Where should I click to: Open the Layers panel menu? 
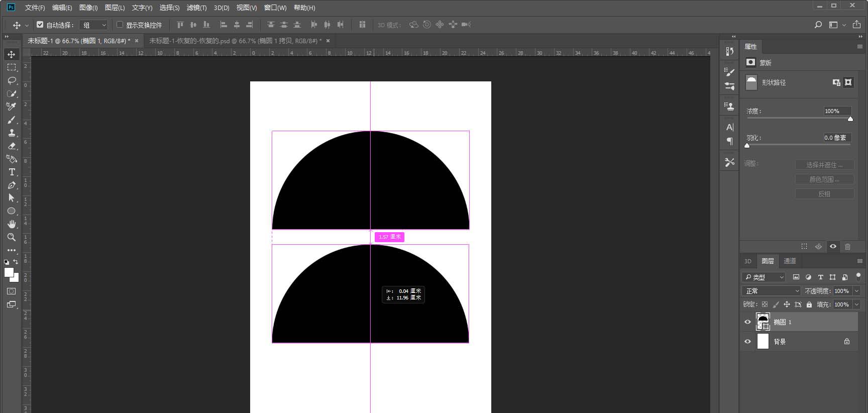tap(859, 261)
